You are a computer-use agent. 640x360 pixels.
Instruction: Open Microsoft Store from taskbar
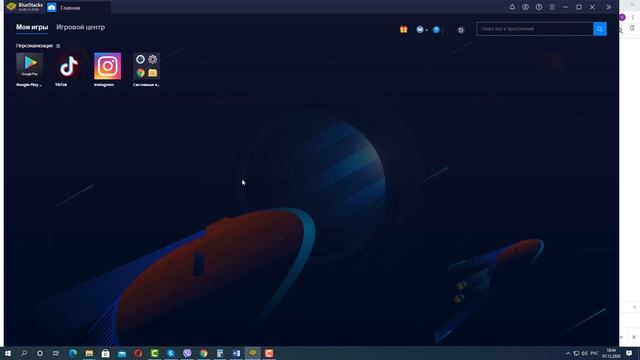point(105,353)
